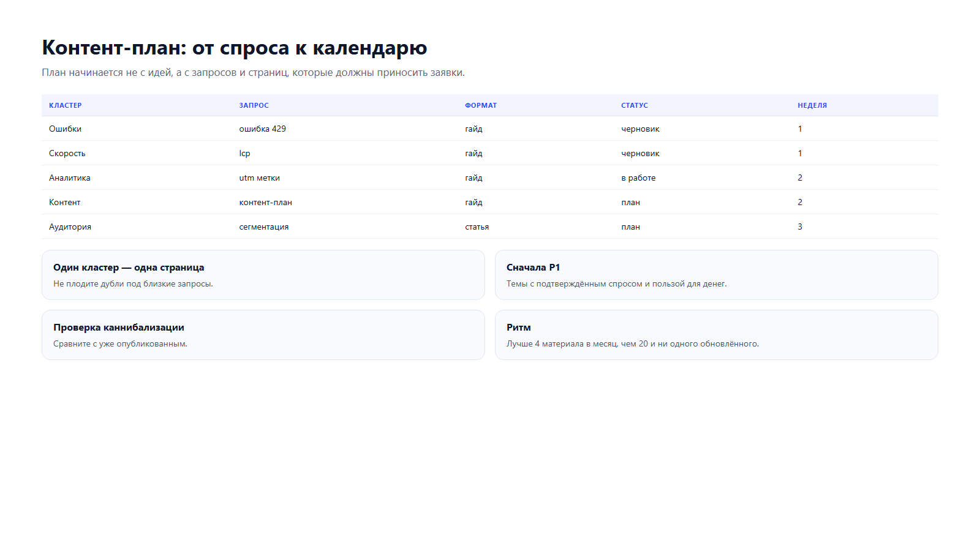Click the text 'Не плодите дубли под близкие запросы.'
Screen dimensions: 980x551
[133, 283]
